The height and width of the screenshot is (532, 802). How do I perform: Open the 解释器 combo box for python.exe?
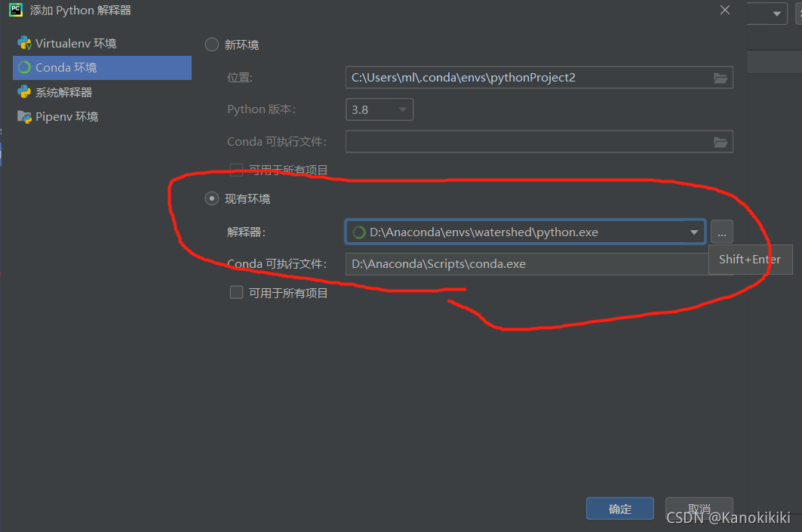click(525, 232)
